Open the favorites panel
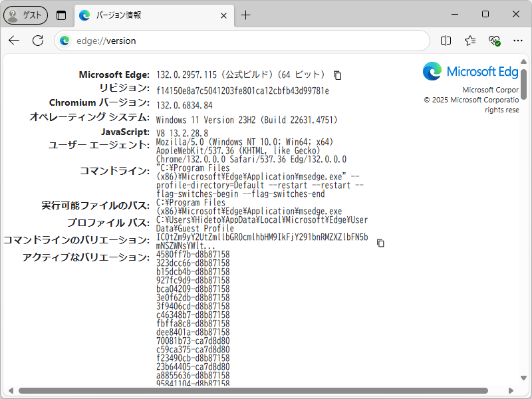 coord(469,41)
